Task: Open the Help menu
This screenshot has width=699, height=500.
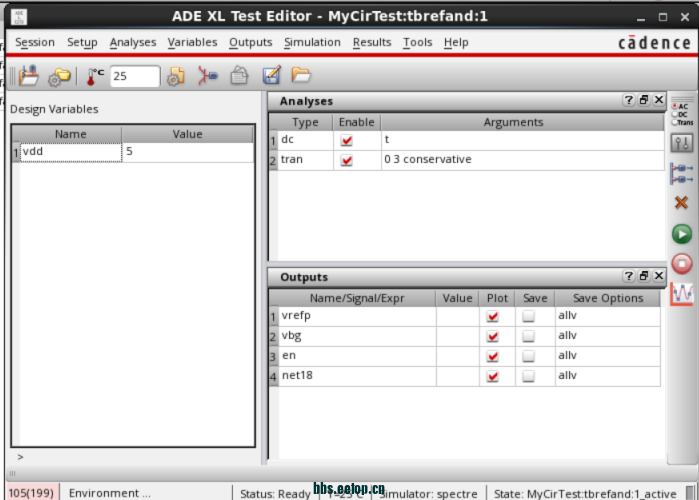Action: coord(456,42)
